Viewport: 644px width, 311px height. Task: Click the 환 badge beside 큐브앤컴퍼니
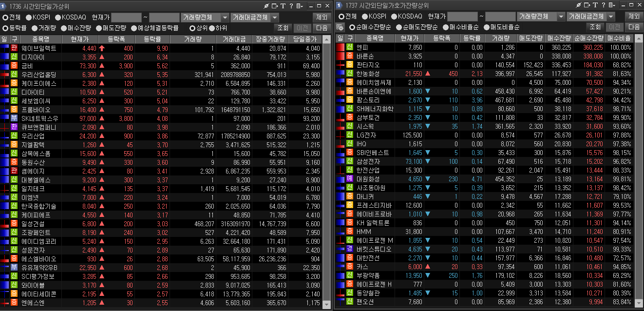(14, 127)
